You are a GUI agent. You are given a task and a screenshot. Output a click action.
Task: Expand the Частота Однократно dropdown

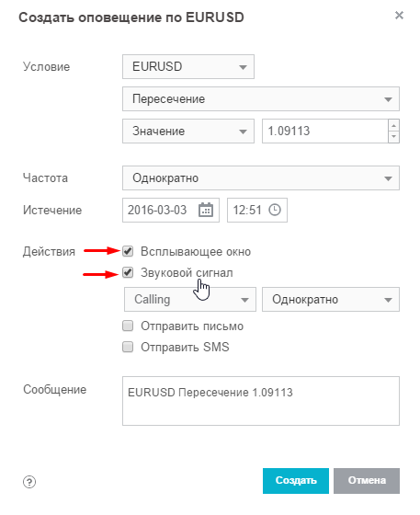[x=261, y=178]
